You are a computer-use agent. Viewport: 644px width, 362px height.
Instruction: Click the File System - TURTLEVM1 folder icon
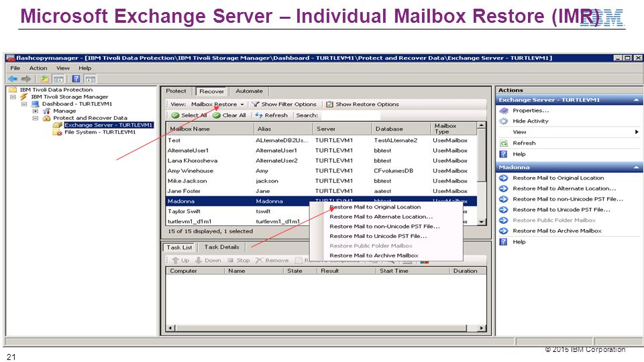(x=58, y=132)
